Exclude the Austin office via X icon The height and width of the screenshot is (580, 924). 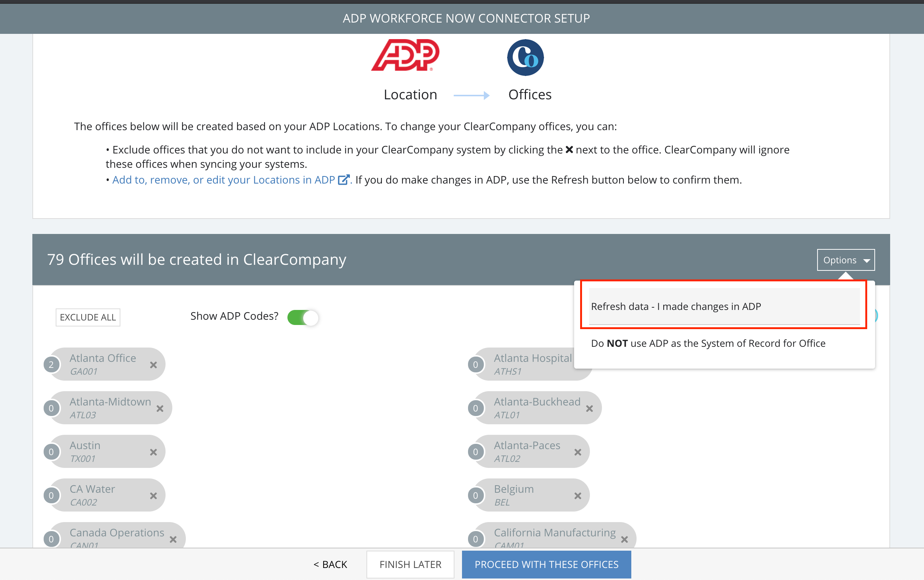tap(153, 452)
